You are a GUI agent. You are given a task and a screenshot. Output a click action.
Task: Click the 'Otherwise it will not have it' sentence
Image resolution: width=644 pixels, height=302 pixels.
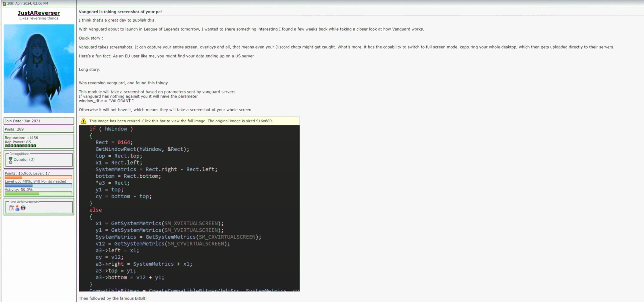point(166,110)
